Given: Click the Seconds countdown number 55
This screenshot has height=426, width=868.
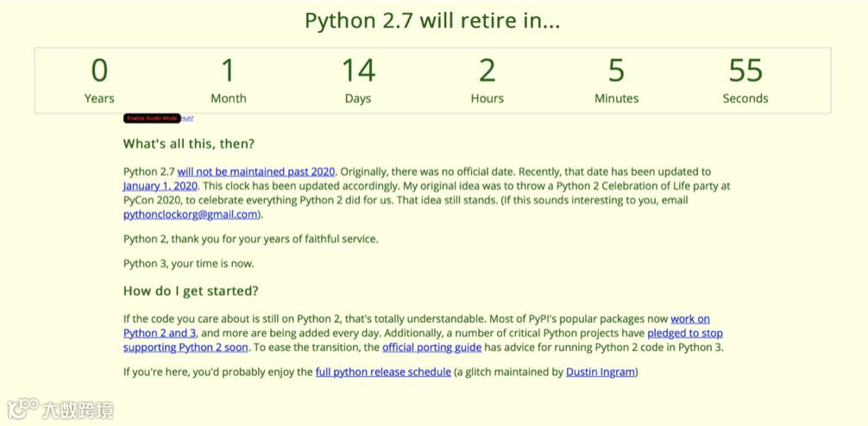Looking at the screenshot, I should click(745, 71).
